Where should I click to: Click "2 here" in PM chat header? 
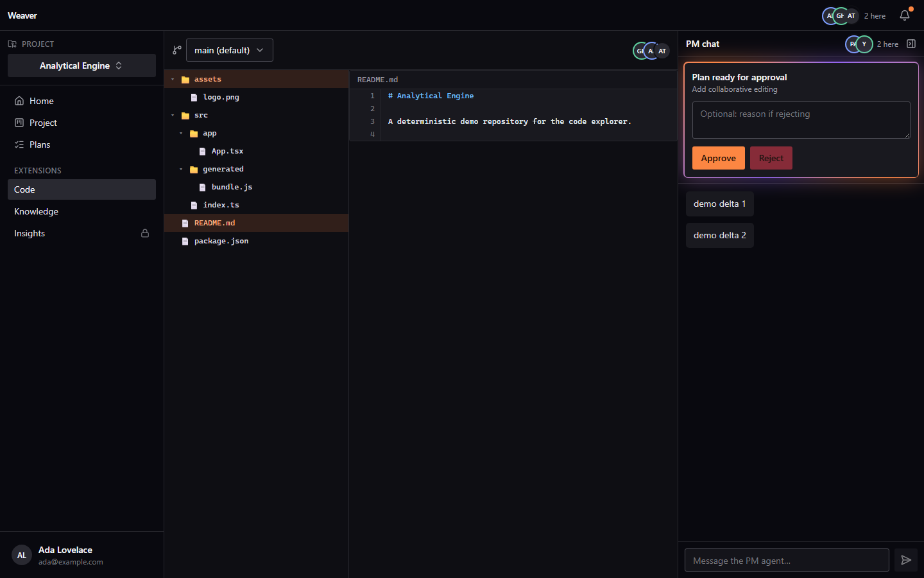pos(887,44)
